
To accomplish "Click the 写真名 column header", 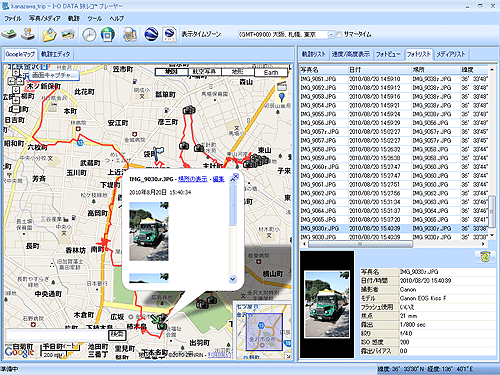I will click(x=323, y=70).
